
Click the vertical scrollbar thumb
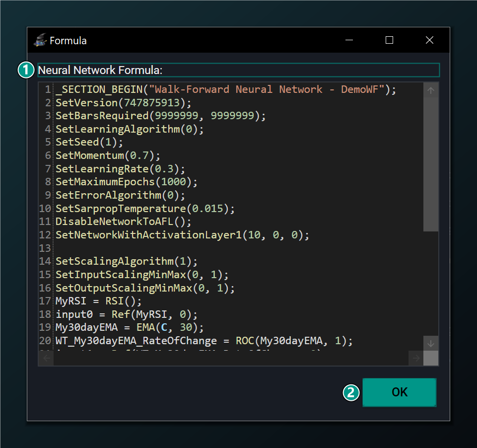pyautogui.click(x=431, y=164)
